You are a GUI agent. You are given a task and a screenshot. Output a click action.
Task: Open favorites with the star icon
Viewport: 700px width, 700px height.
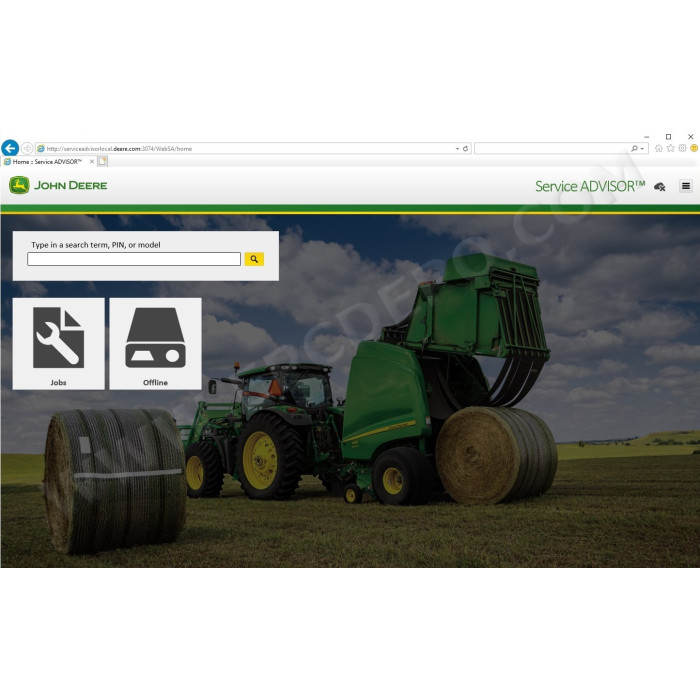pos(671,148)
